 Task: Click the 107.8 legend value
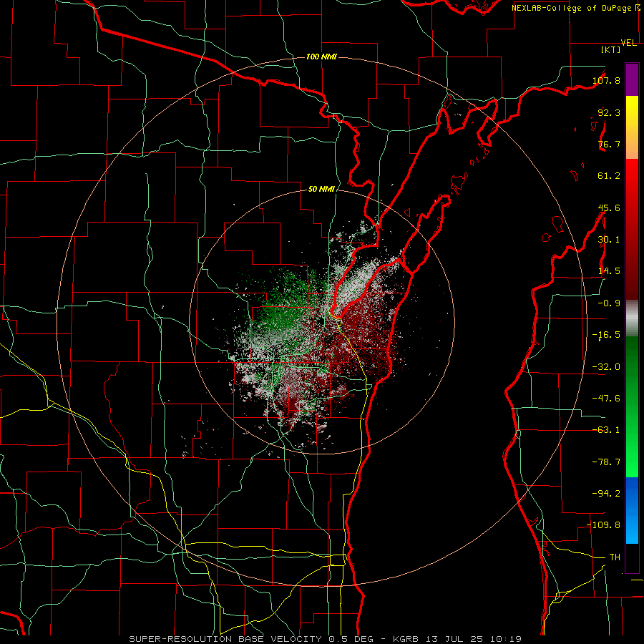[x=606, y=80]
